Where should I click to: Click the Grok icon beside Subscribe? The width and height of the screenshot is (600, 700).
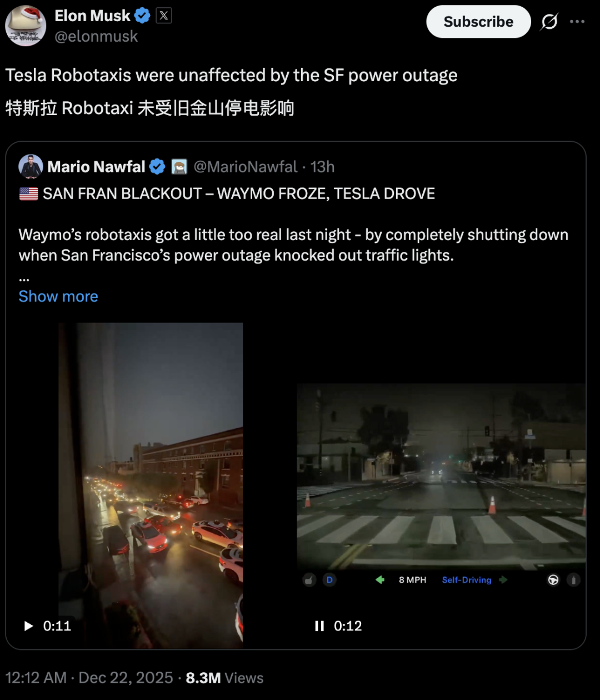point(549,22)
